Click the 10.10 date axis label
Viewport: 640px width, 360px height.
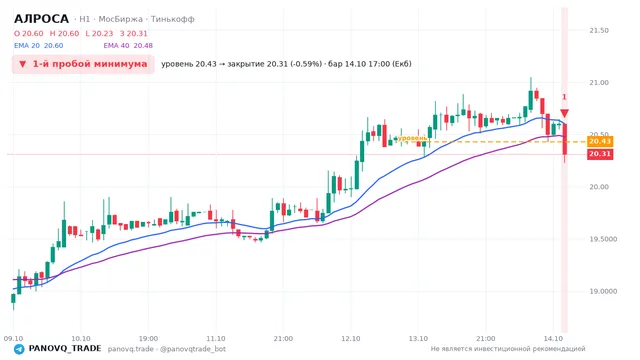pos(81,339)
